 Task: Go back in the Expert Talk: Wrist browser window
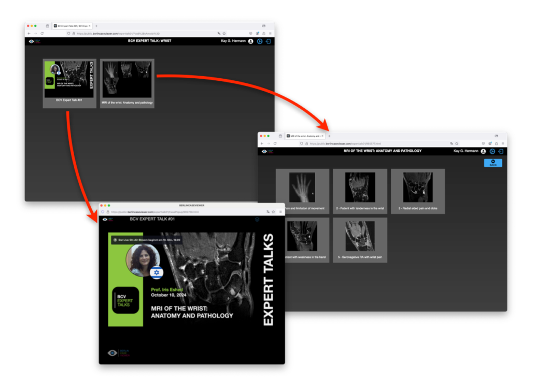tap(29, 33)
